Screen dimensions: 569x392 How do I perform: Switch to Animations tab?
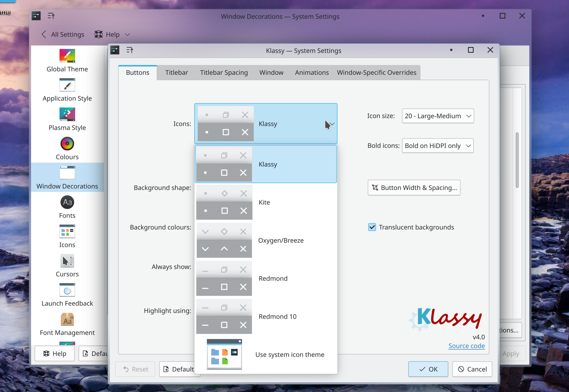pos(312,73)
